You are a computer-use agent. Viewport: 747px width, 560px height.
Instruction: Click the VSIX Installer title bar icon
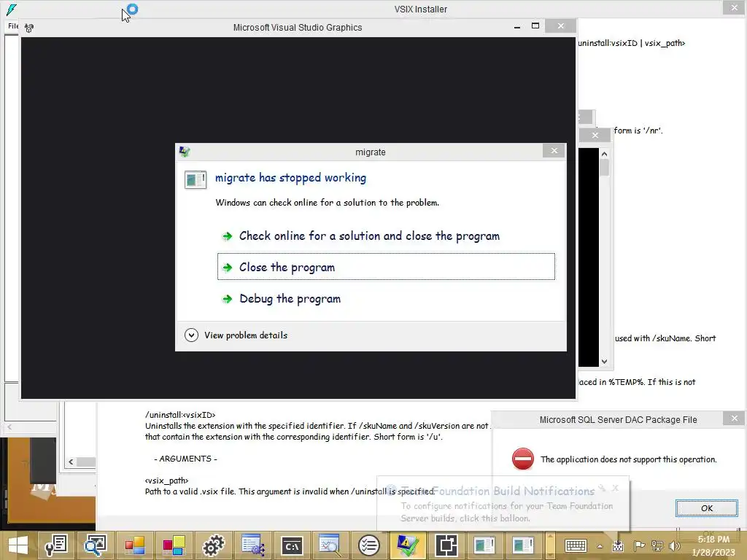click(11, 9)
